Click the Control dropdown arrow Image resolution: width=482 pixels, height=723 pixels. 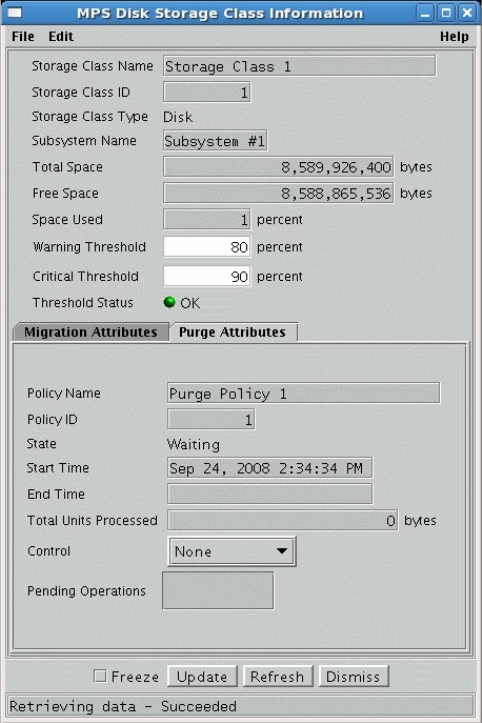[281, 551]
